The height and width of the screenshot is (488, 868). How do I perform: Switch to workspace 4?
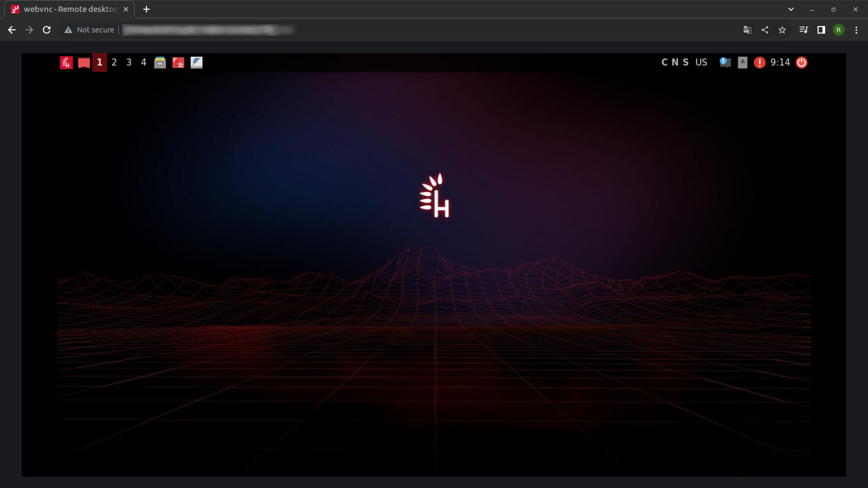pyautogui.click(x=143, y=62)
